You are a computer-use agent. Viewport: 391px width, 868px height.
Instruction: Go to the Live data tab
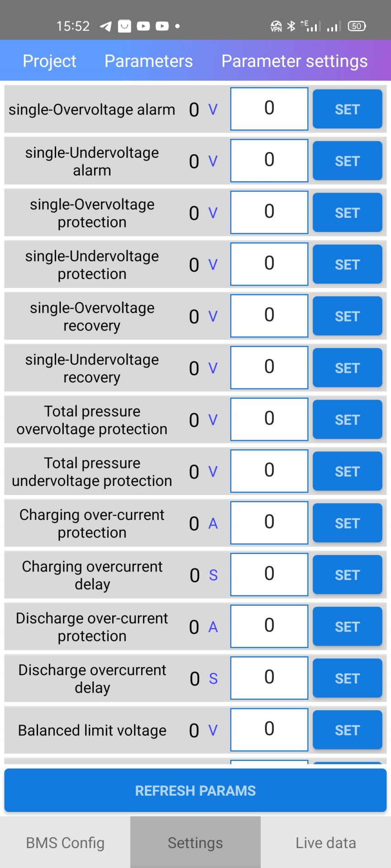pyautogui.click(x=326, y=843)
